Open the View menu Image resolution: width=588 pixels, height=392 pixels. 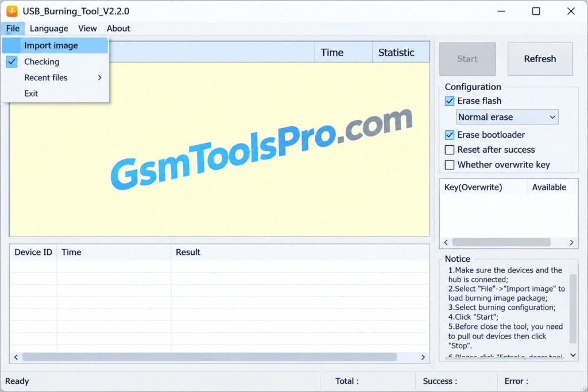pyautogui.click(x=87, y=29)
